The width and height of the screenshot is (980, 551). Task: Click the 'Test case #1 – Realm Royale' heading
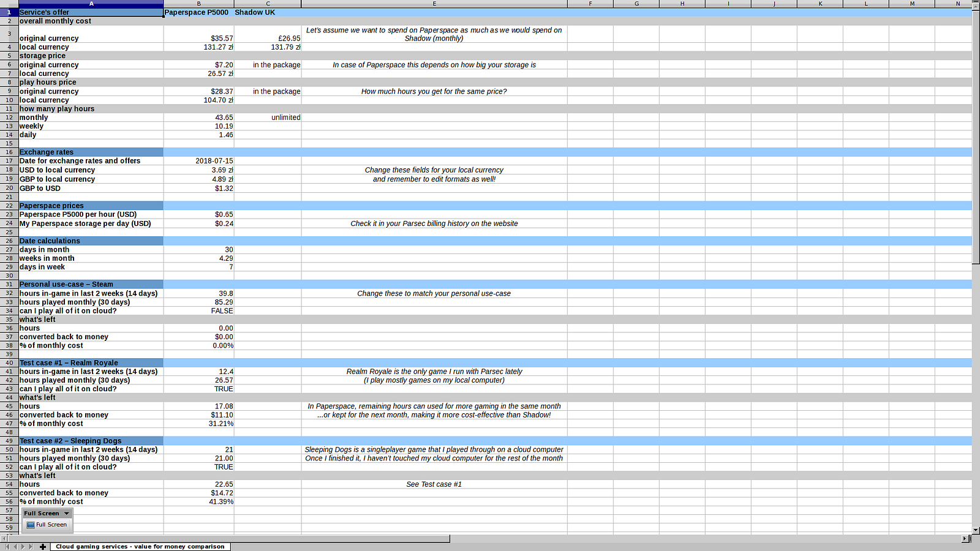click(91, 363)
